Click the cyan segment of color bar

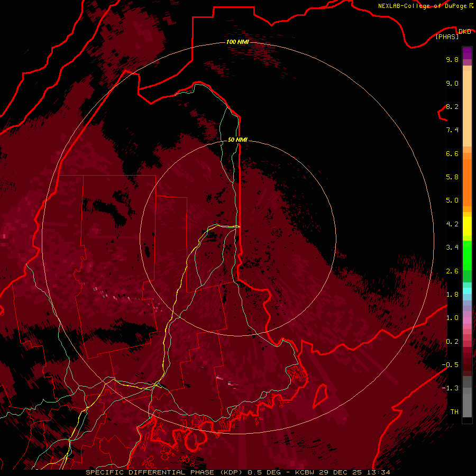pyautogui.click(x=467, y=290)
